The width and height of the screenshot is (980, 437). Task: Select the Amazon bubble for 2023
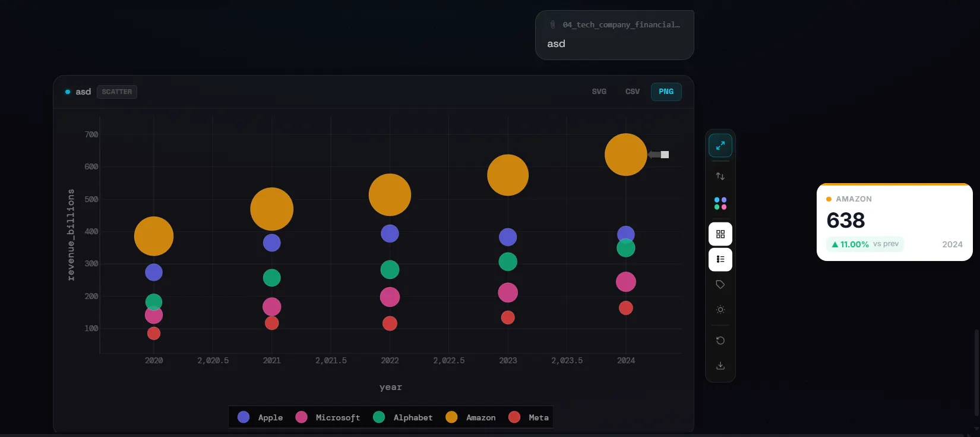tap(508, 175)
